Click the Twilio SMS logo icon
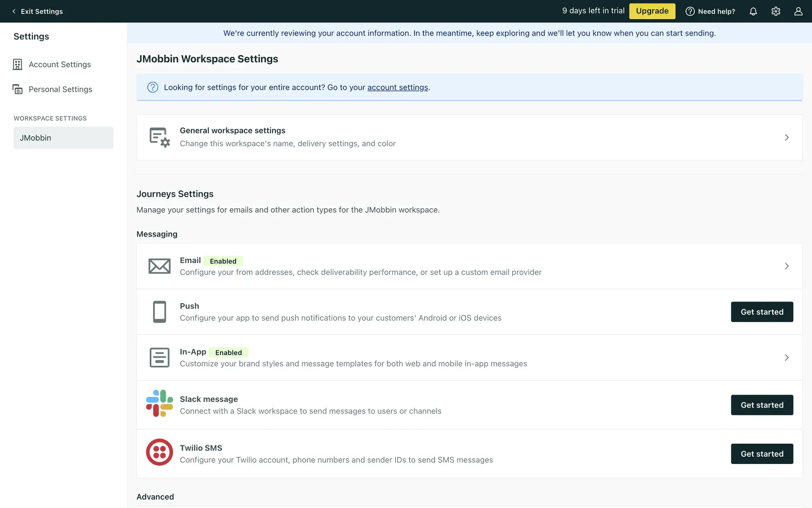This screenshot has width=812, height=508. click(x=159, y=452)
